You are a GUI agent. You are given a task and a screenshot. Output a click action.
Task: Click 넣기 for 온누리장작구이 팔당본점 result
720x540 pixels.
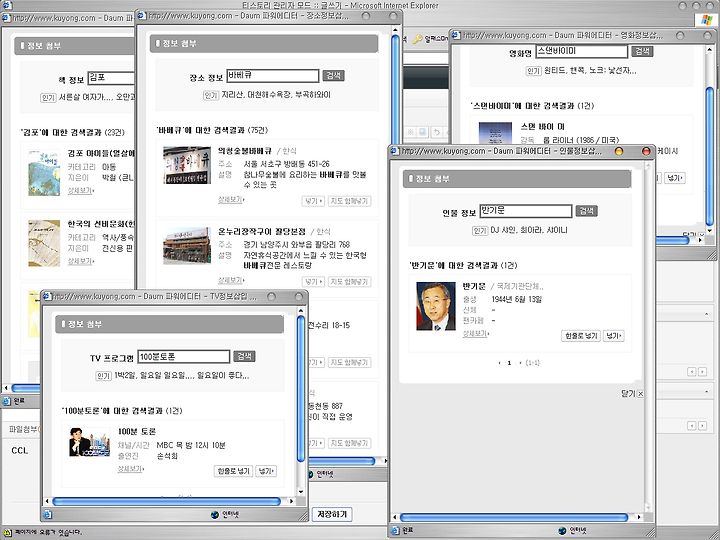point(314,281)
